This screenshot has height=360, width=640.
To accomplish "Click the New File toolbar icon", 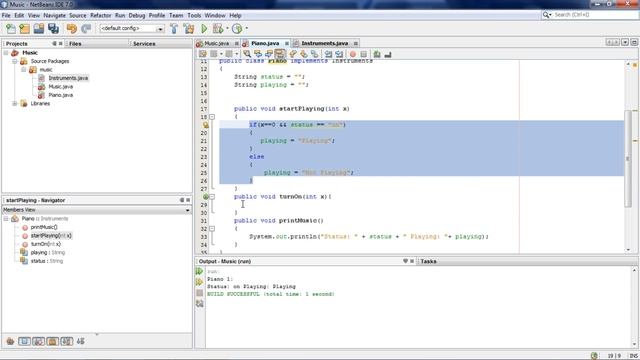I will click(11, 29).
